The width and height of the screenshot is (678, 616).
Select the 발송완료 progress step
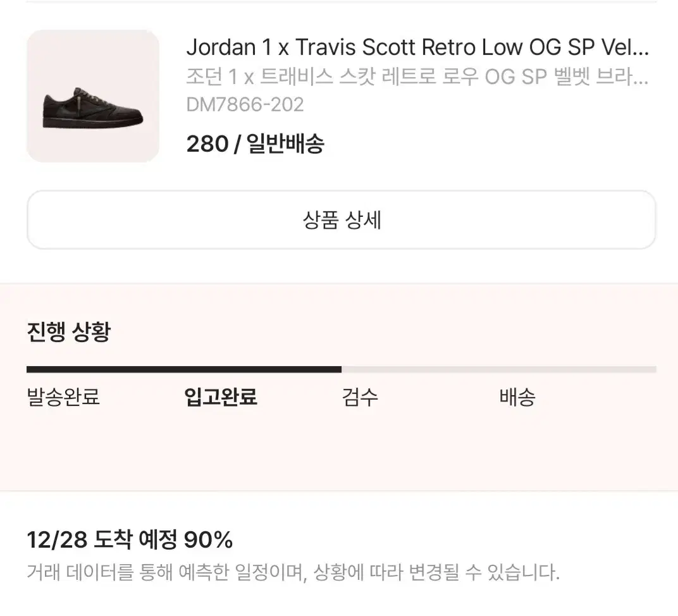point(63,397)
